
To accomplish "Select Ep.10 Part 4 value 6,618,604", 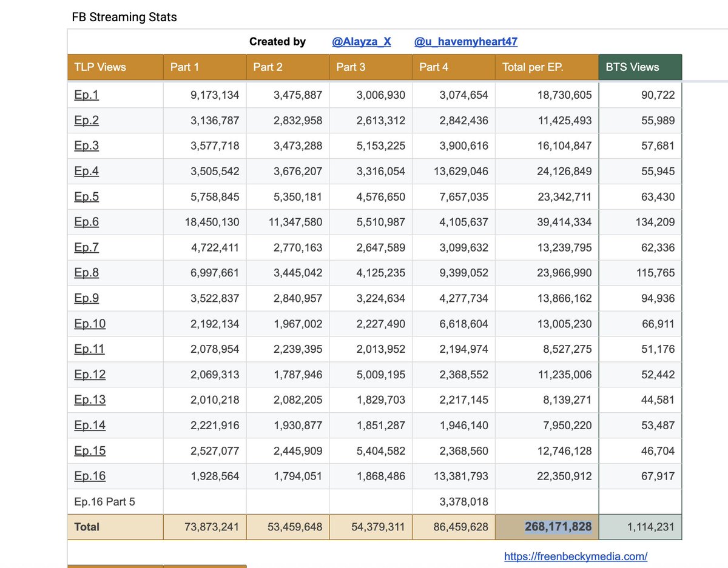I will pos(454,324).
